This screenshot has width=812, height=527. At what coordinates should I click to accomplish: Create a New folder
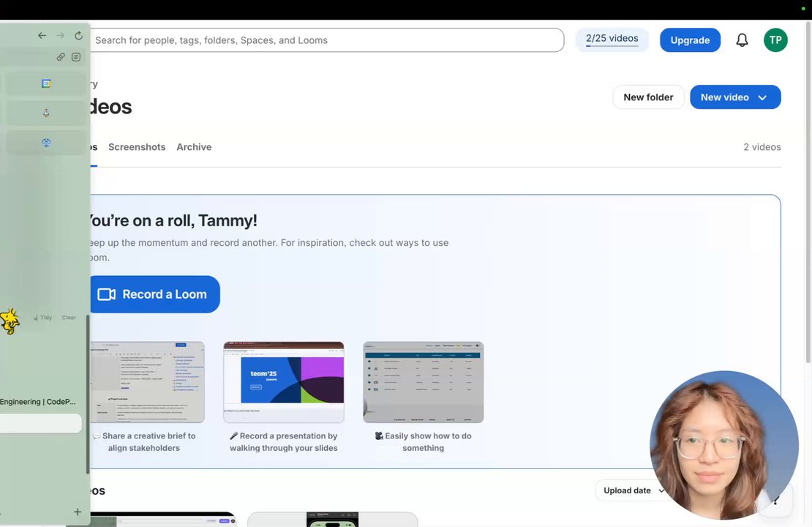point(648,97)
